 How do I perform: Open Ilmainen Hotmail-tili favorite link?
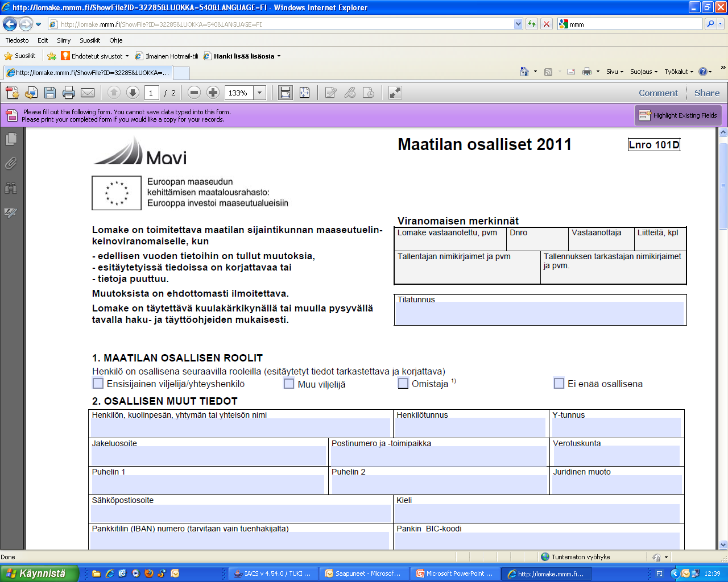pyautogui.click(x=167, y=56)
